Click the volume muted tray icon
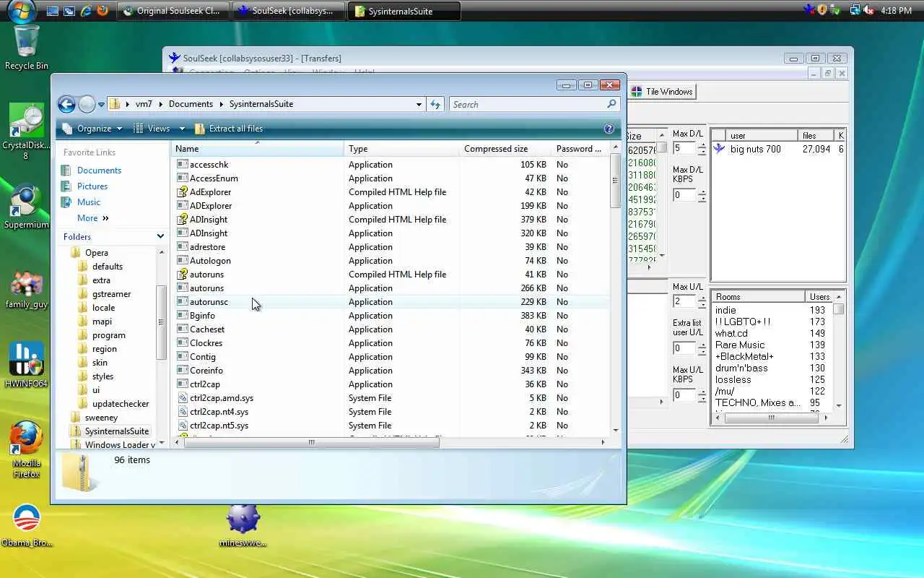This screenshot has height=578, width=924. pos(868,11)
